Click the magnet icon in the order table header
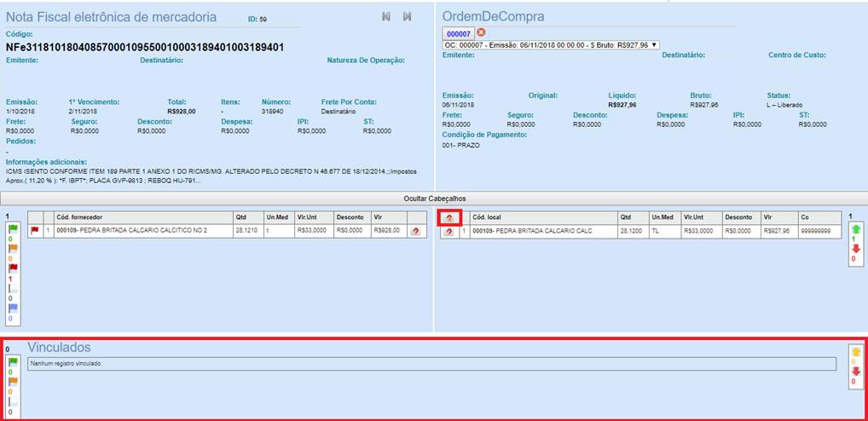 [449, 218]
